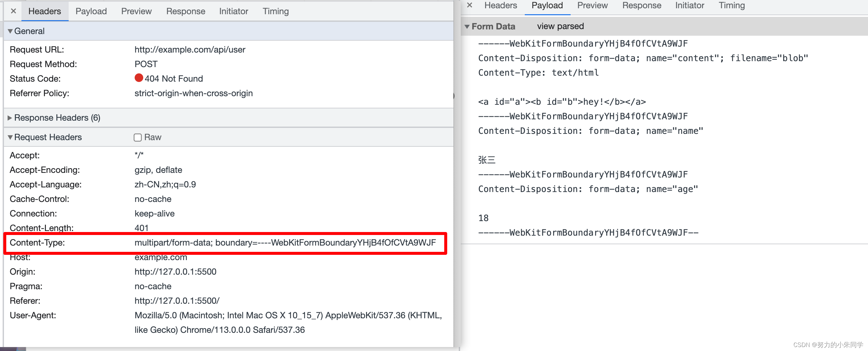Switch to Headers tab in right panel
868x351 pixels.
tap(501, 5)
